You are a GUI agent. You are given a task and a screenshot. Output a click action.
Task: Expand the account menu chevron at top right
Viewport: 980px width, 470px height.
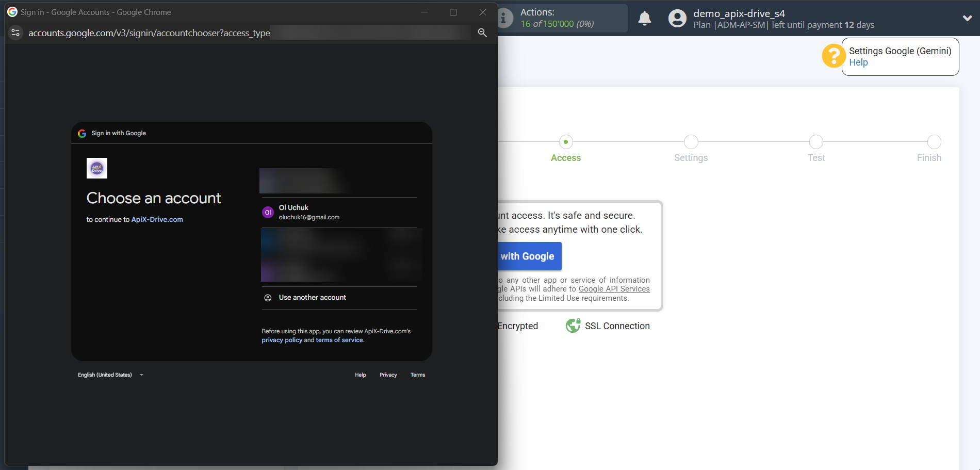pos(967,18)
